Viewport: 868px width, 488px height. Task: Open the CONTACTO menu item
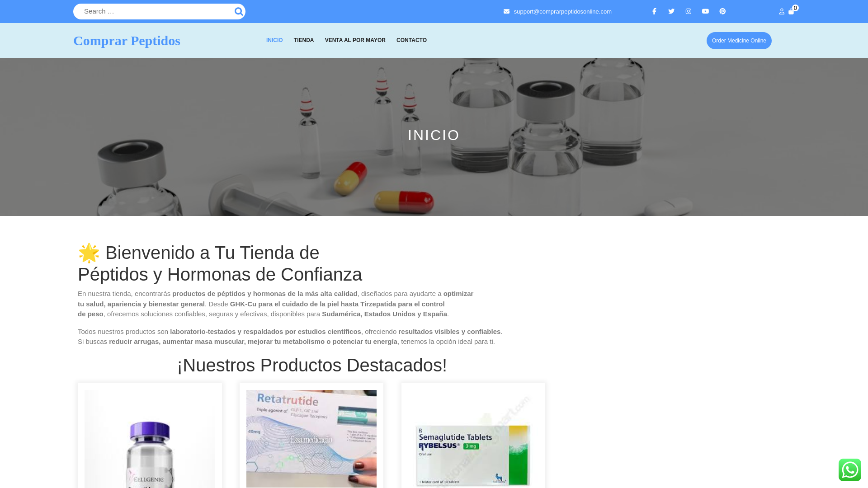click(411, 40)
